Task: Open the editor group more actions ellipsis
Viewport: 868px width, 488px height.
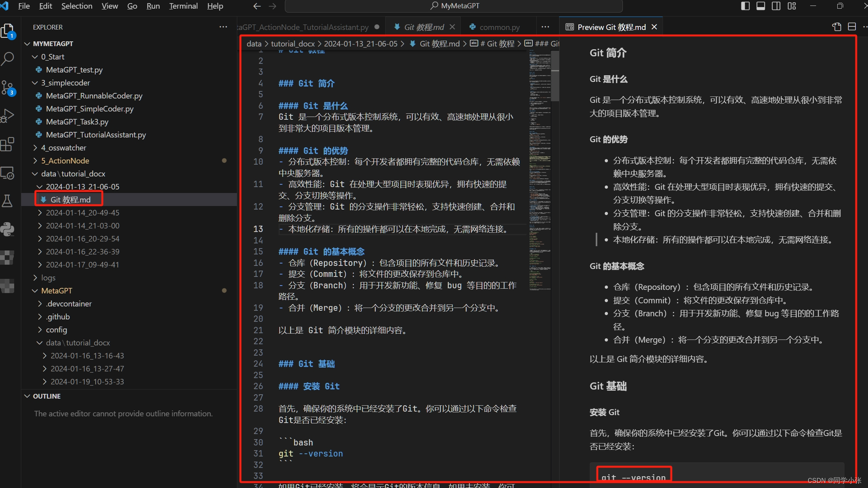Action: (x=545, y=27)
